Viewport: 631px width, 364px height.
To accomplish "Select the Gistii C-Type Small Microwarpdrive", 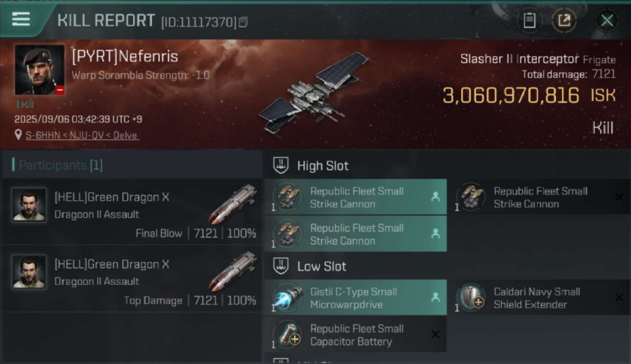I will (x=356, y=298).
